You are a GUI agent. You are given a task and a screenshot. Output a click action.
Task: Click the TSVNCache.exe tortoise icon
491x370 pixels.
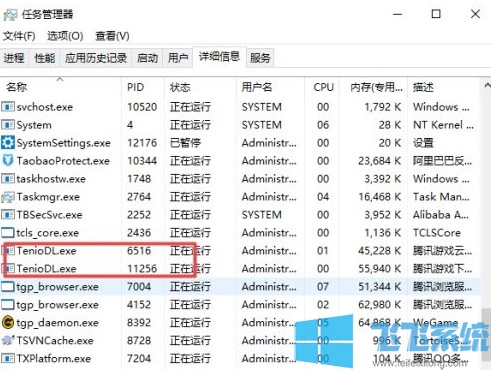(x=8, y=340)
